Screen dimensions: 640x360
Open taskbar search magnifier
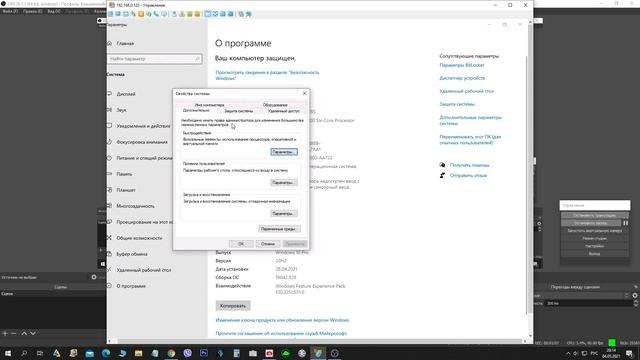(24, 353)
